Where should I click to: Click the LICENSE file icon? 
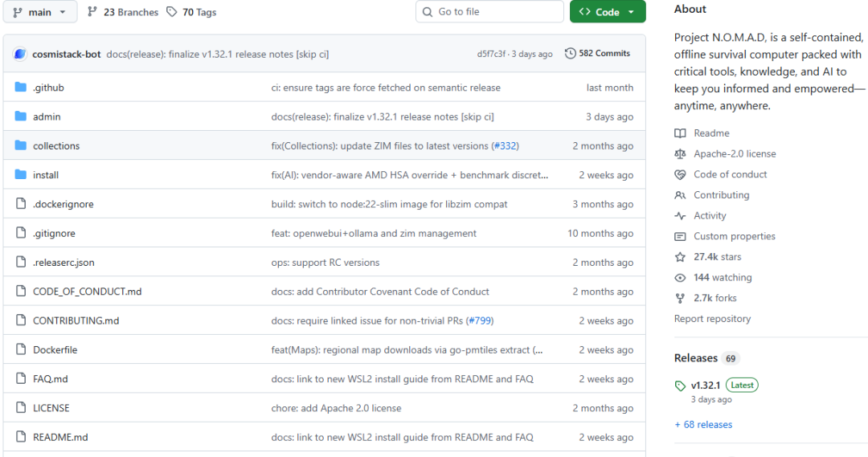tap(21, 408)
